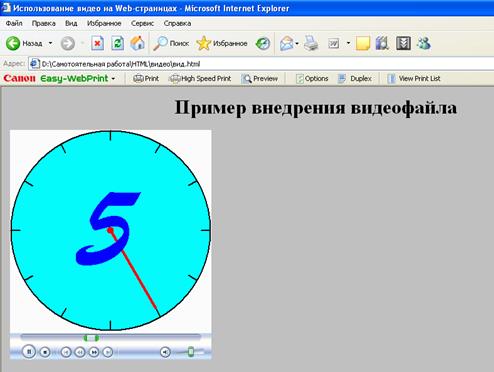Open the Файл menu
This screenshot has width=494, height=372.
14,23
